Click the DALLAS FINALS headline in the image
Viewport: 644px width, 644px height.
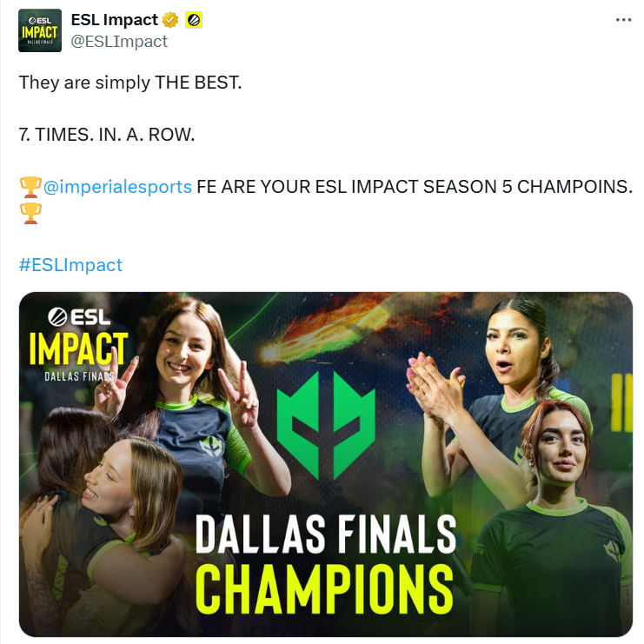click(x=326, y=533)
